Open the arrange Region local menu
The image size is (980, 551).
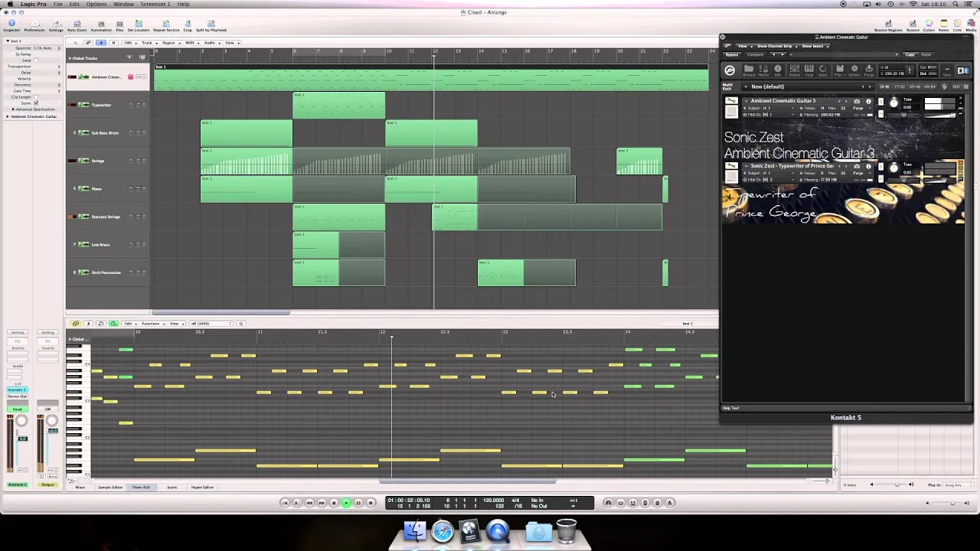(171, 43)
